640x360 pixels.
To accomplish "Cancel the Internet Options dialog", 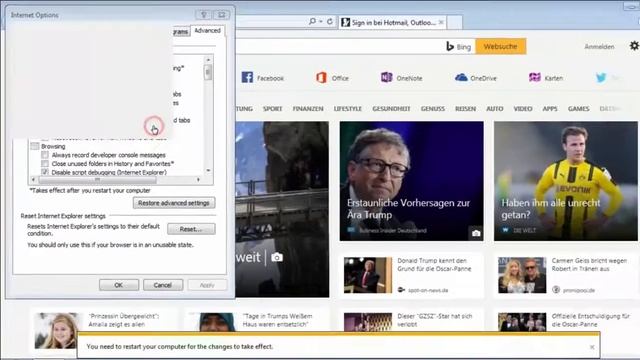I will click(x=163, y=285).
